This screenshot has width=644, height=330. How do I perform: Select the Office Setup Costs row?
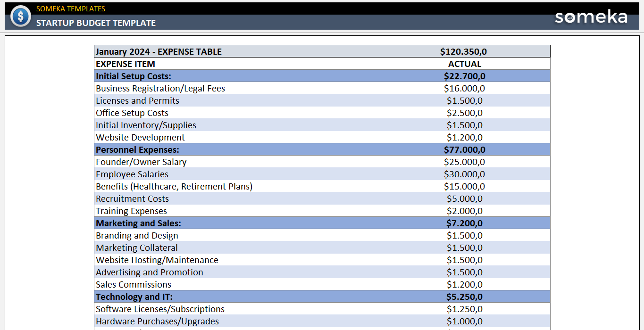click(322, 113)
